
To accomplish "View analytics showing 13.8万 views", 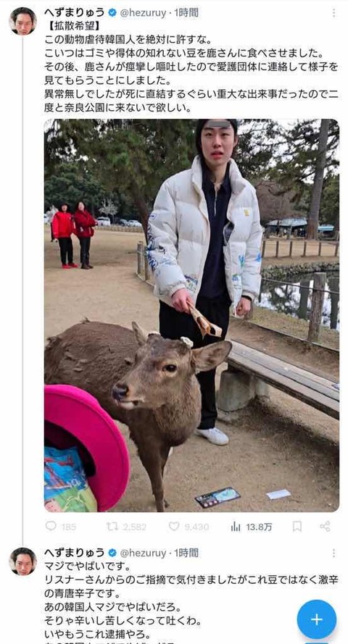I will pos(251,526).
